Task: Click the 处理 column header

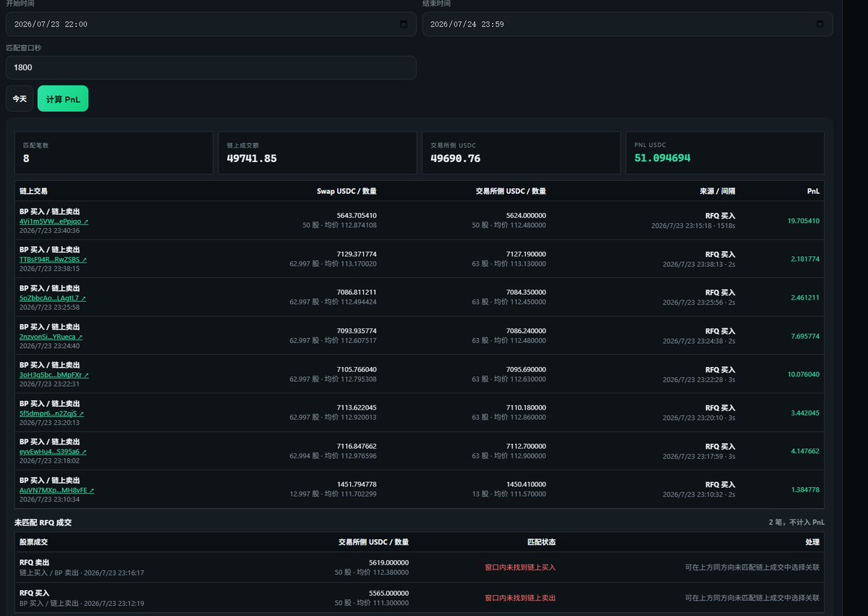Action: (812, 542)
